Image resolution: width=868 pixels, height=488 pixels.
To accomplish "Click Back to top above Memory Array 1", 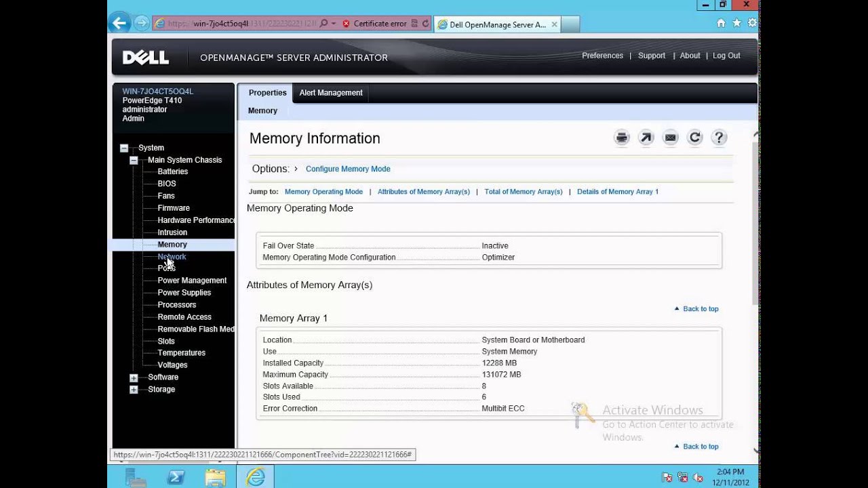I will click(696, 308).
